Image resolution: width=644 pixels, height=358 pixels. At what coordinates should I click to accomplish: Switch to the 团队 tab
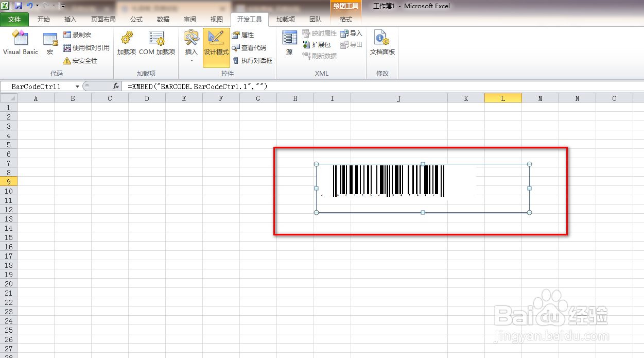(316, 20)
